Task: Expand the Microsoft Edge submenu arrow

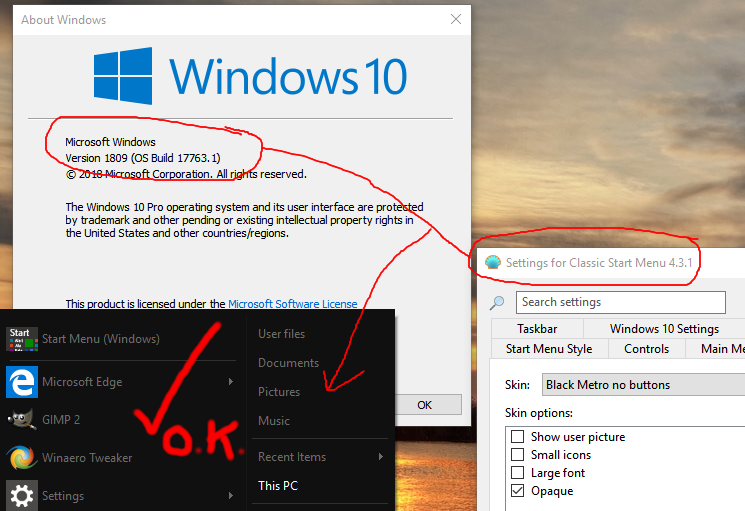Action: pyautogui.click(x=230, y=381)
